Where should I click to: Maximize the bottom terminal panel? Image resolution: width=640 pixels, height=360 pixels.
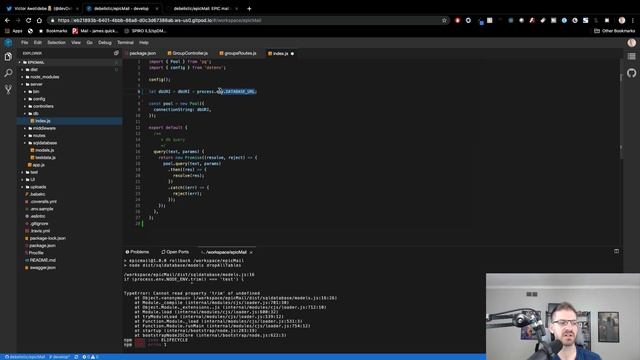616,251
